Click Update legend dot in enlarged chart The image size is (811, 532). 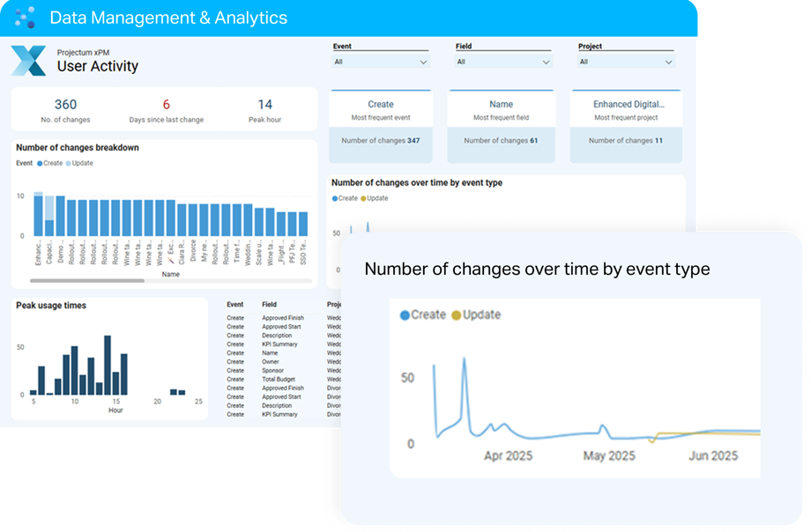456,315
